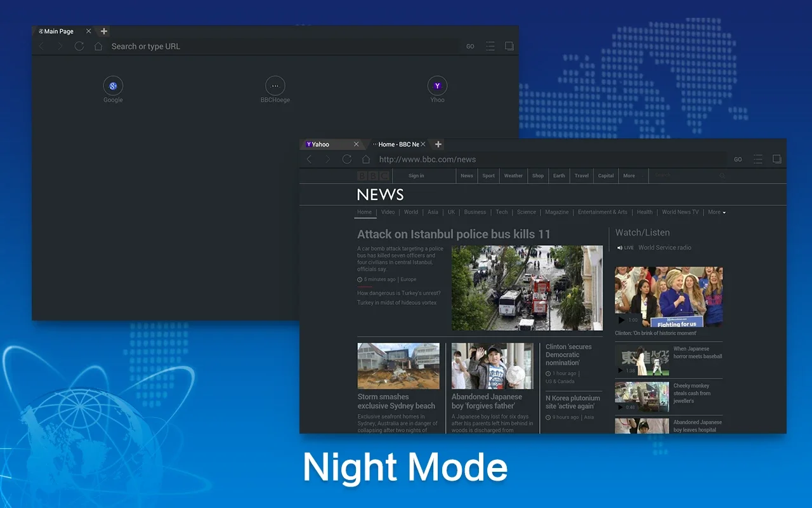Click the bbc.com/news address bar
812x508 pixels.
coord(551,159)
